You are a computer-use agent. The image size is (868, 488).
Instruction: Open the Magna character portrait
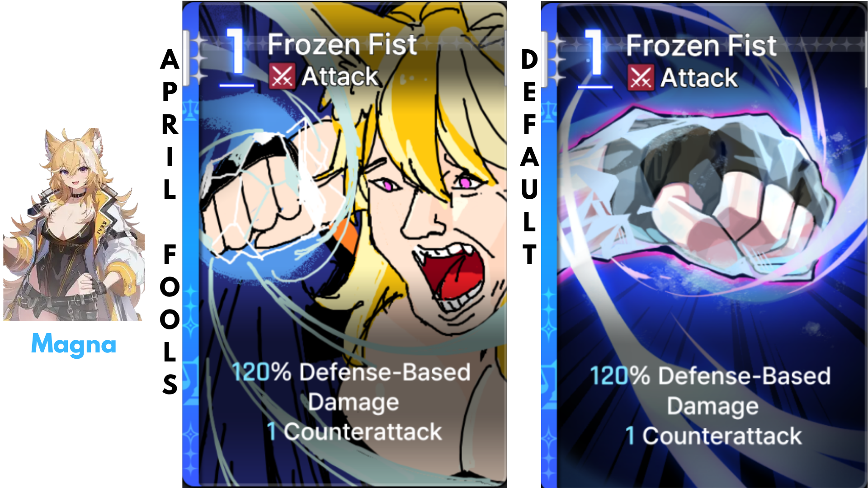tap(74, 225)
